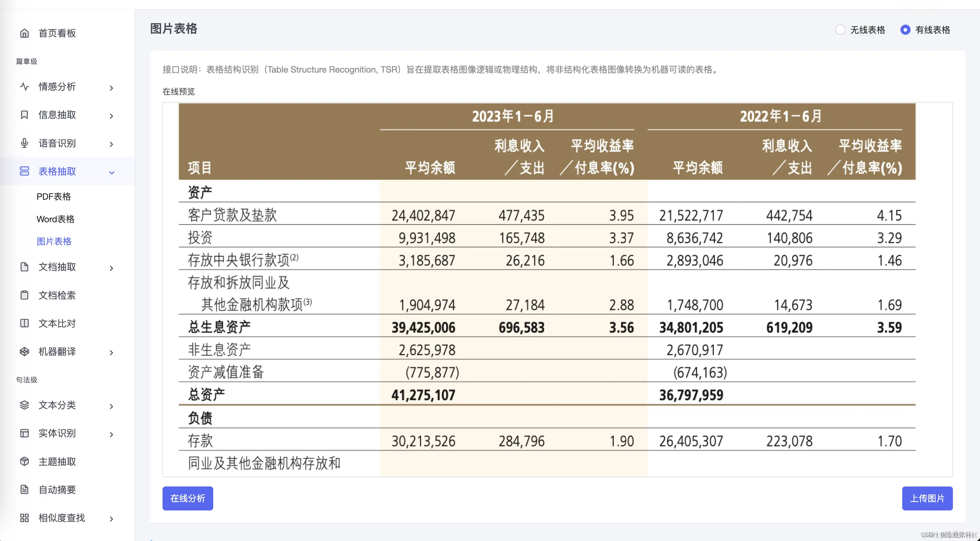
Task: Click the table preview image
Action: tap(547, 289)
